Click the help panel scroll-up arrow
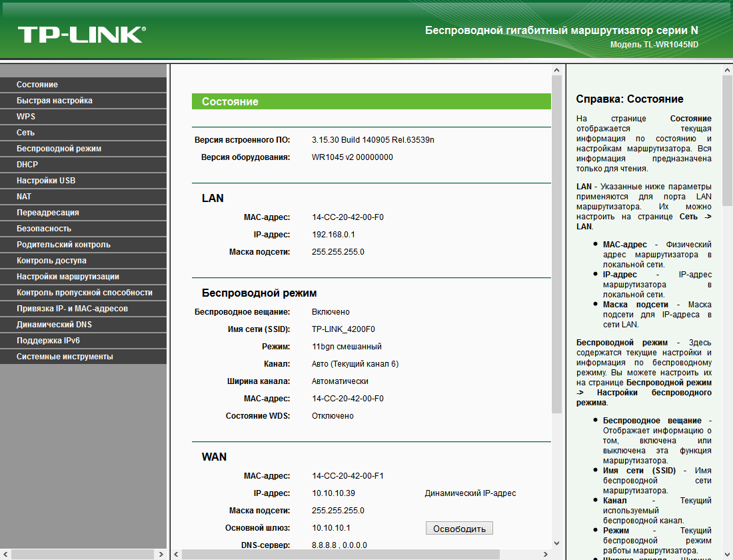Image resolution: width=733 pixels, height=560 pixels. (727, 70)
